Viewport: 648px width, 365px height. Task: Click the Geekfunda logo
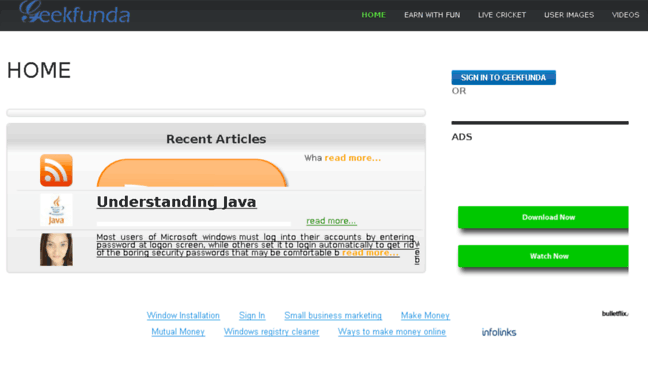click(74, 12)
